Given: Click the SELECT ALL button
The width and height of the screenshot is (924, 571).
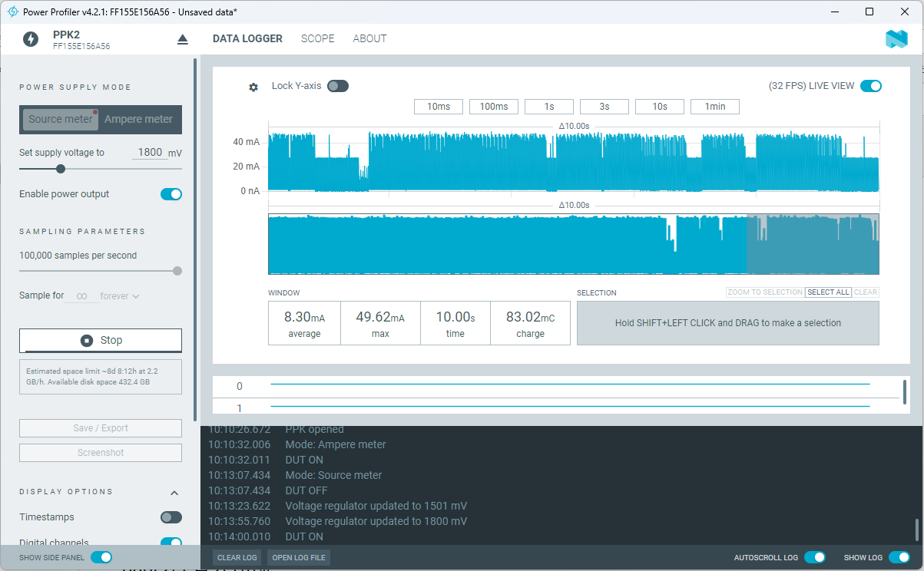Looking at the screenshot, I should 828,292.
